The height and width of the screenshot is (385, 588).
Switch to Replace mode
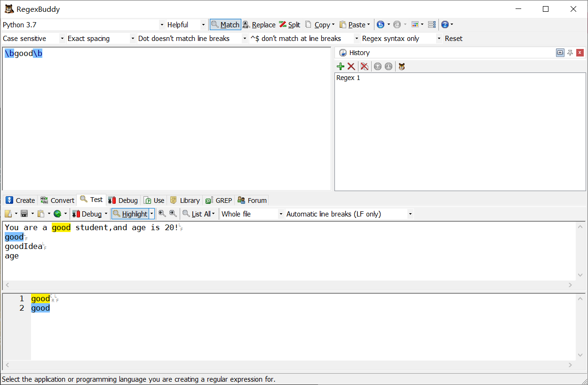[x=259, y=24]
